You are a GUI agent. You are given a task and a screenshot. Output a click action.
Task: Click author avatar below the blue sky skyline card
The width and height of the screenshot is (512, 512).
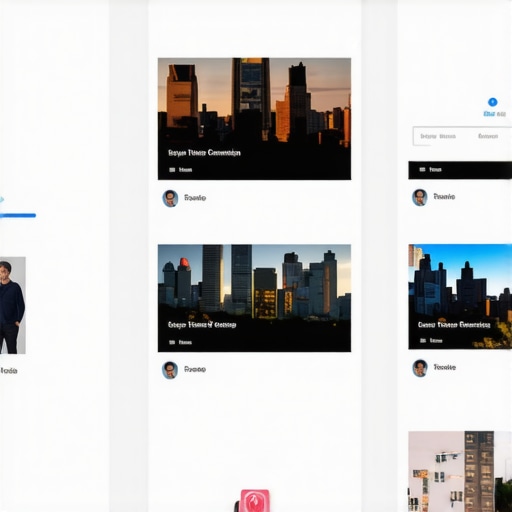420,368
